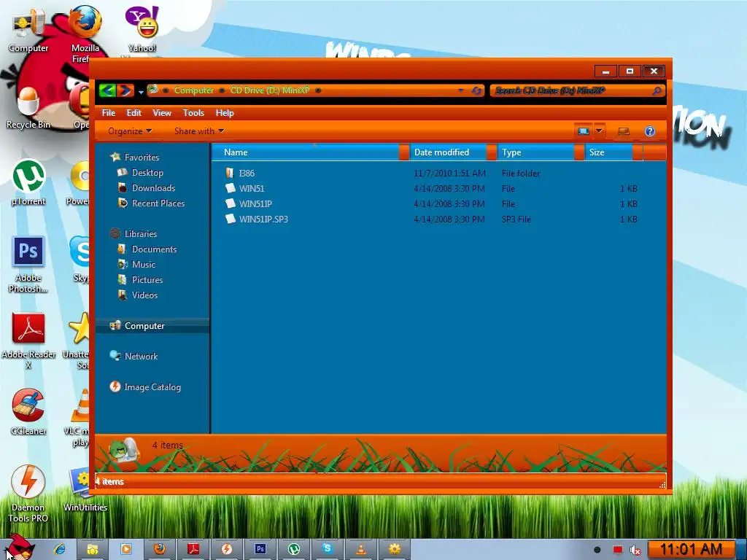Click the search magnifier icon
Screen dimensions: 747x560
tap(657, 90)
